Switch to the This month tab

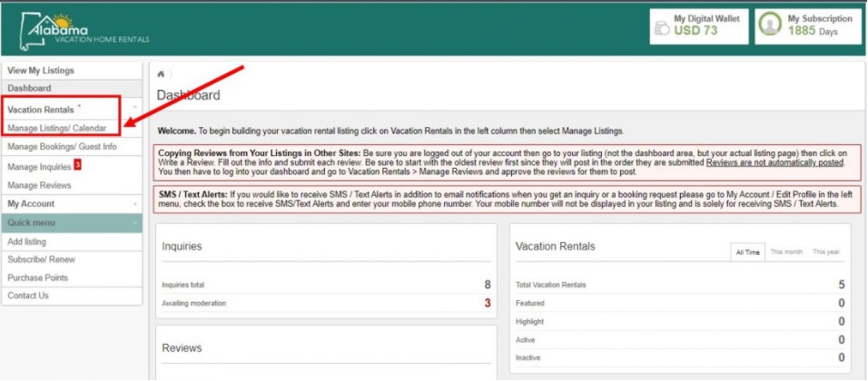point(786,251)
